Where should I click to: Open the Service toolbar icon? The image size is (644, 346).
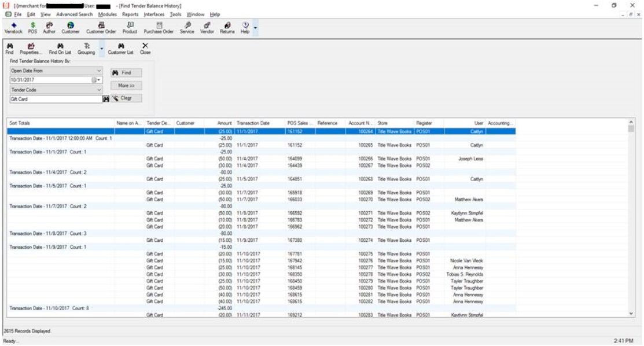(x=187, y=28)
